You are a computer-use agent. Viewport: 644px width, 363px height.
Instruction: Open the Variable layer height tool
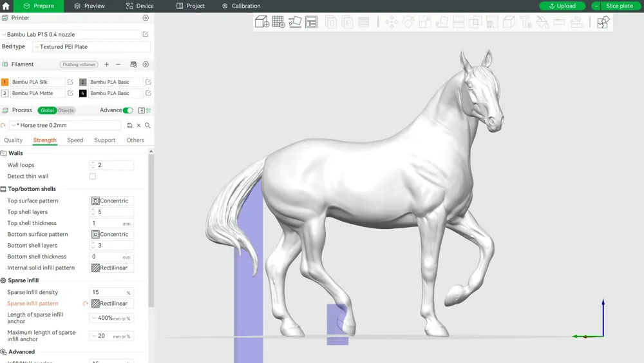tap(364, 22)
